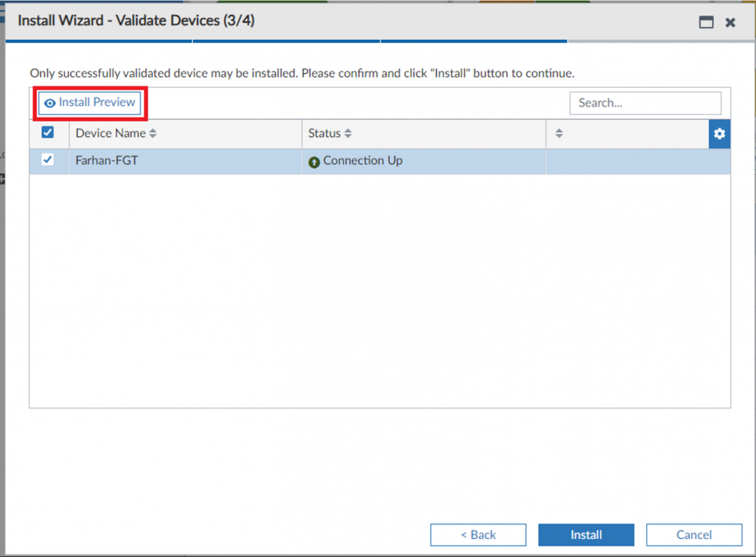Click the Connection Up status icon
Viewport: 756px width, 557px height.
point(314,163)
